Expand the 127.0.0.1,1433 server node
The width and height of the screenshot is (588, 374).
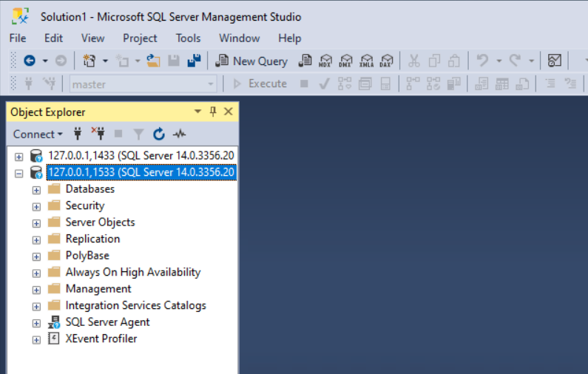click(18, 157)
